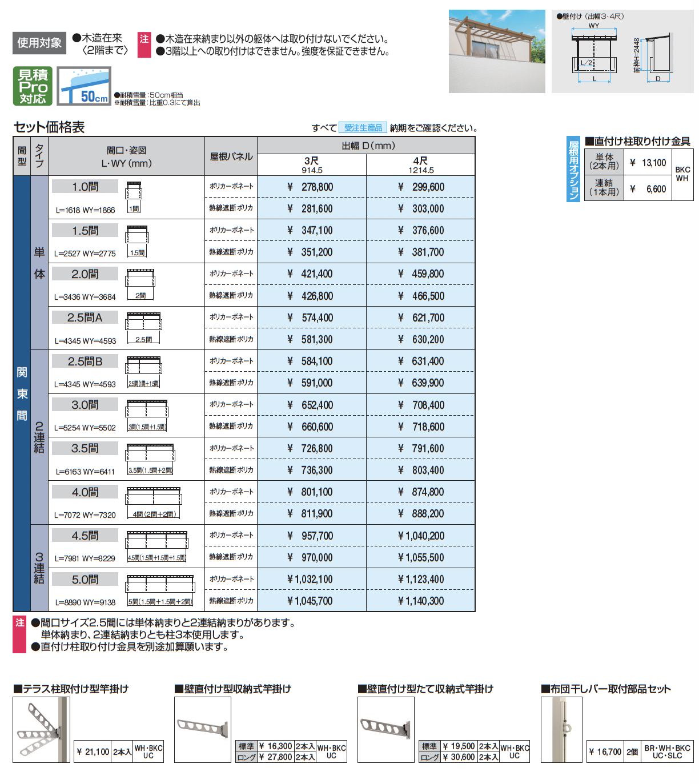The image size is (699, 784).
Task: Click the 屋根パネル column header
Action: click(231, 156)
